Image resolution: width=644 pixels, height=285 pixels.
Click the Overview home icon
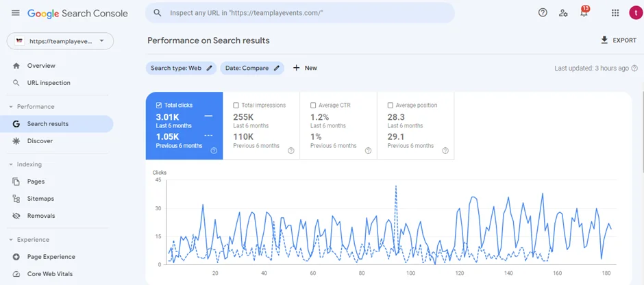coord(16,66)
